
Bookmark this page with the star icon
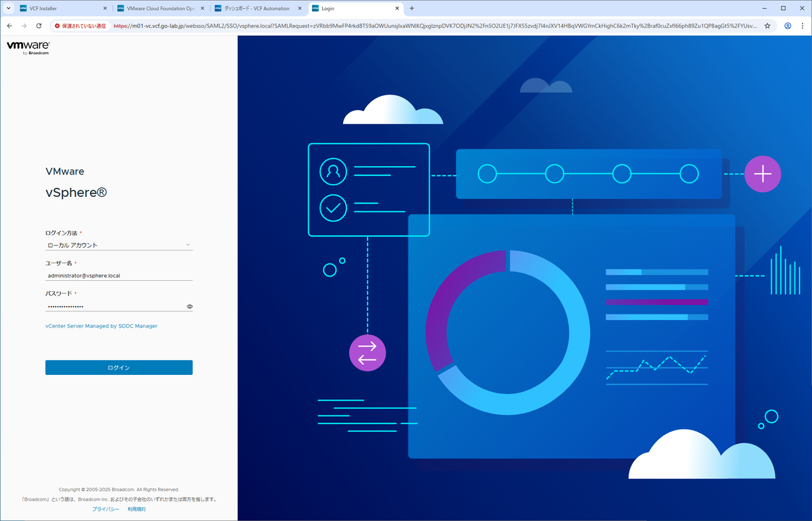click(767, 26)
